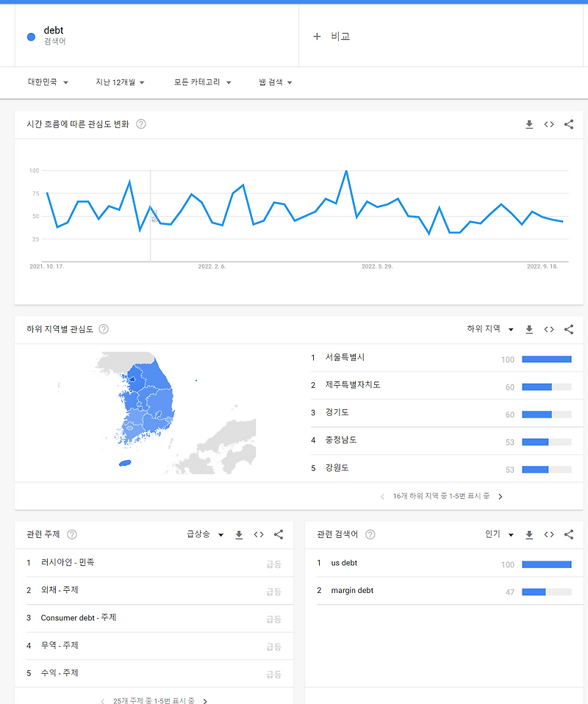Viewport: 588px width, 704px height.
Task: Download the interest over time chart data
Action: [529, 124]
